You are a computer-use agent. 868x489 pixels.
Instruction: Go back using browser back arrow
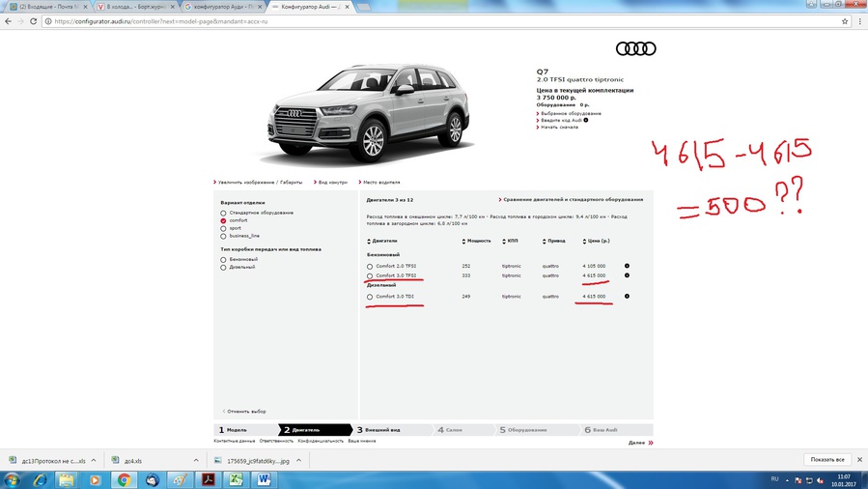[8, 21]
